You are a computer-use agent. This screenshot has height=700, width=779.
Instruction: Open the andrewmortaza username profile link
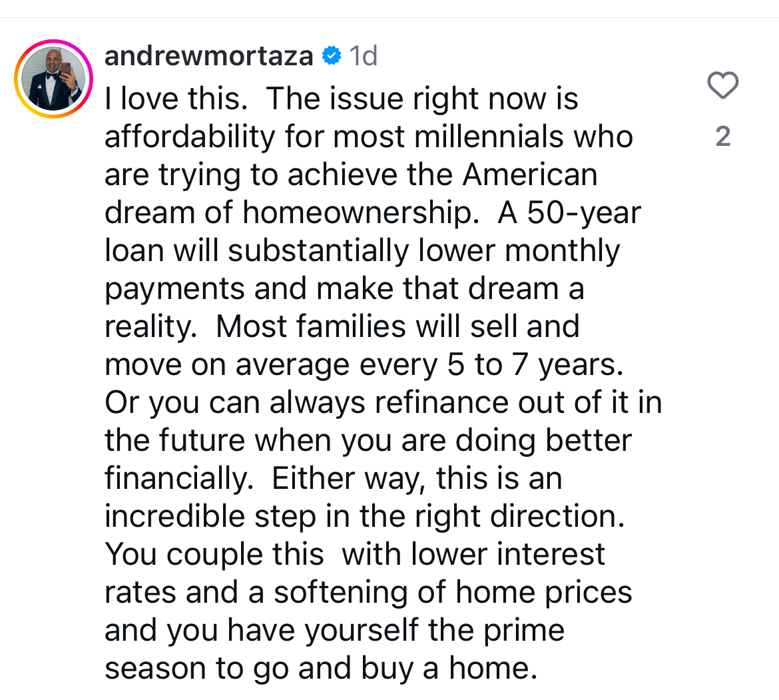pos(208,56)
